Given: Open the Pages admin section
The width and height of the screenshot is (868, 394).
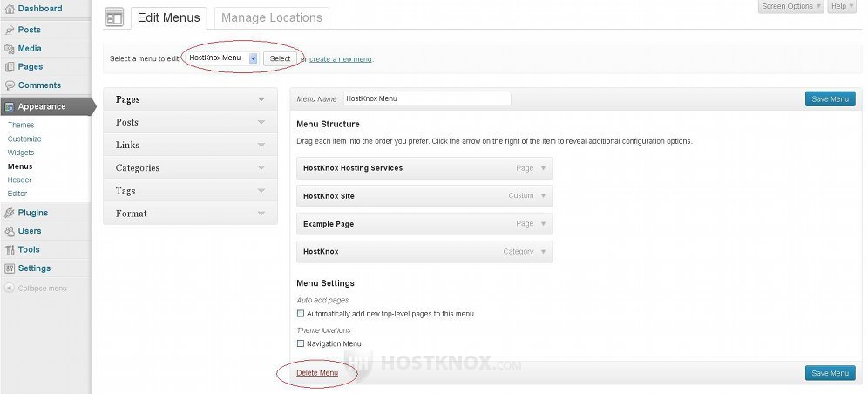Looking at the screenshot, I should pos(31,67).
